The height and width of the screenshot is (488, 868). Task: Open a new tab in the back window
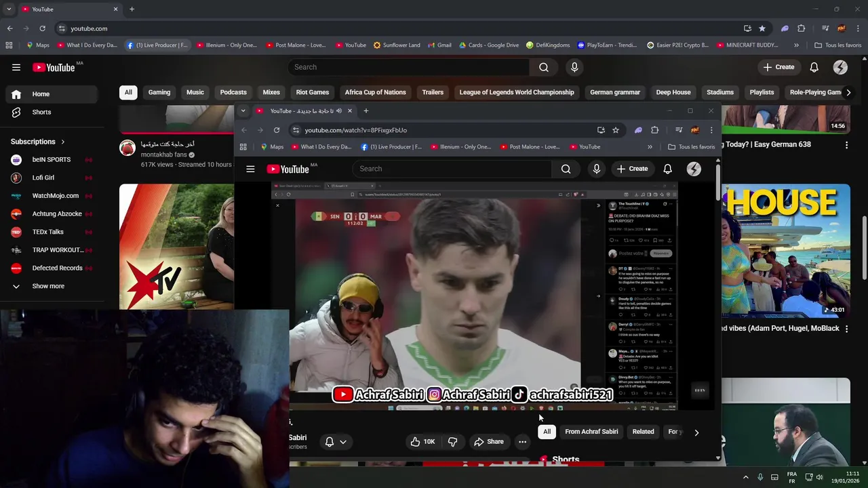click(x=132, y=9)
